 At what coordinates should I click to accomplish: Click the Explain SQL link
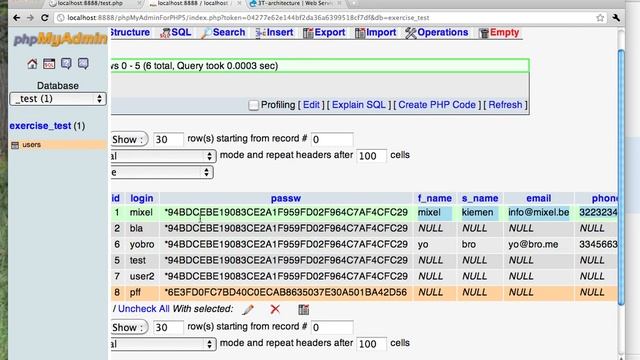358,105
